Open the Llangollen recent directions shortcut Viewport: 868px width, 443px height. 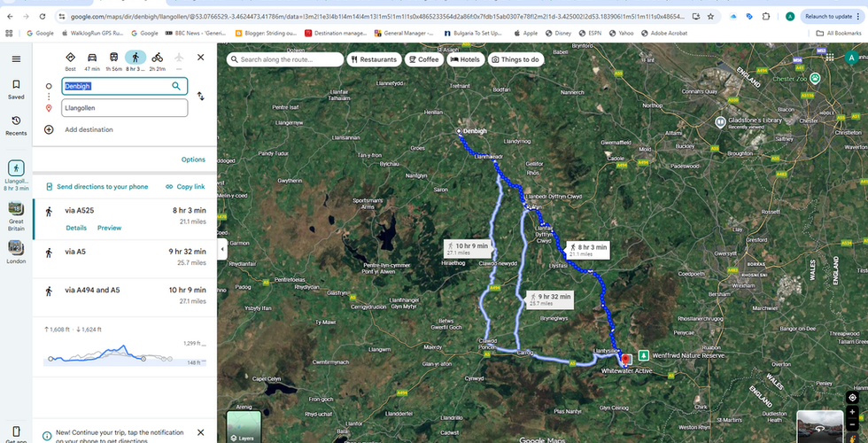point(16,175)
